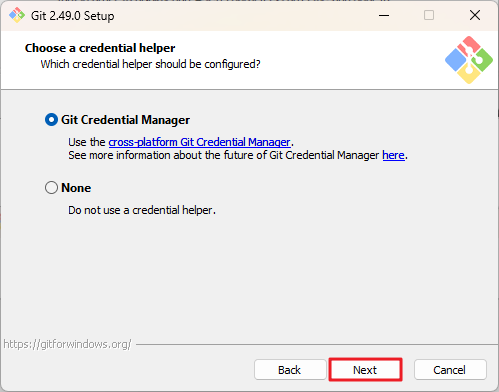The height and width of the screenshot is (392, 499).
Task: Close the Git Setup window
Action: [x=475, y=15]
